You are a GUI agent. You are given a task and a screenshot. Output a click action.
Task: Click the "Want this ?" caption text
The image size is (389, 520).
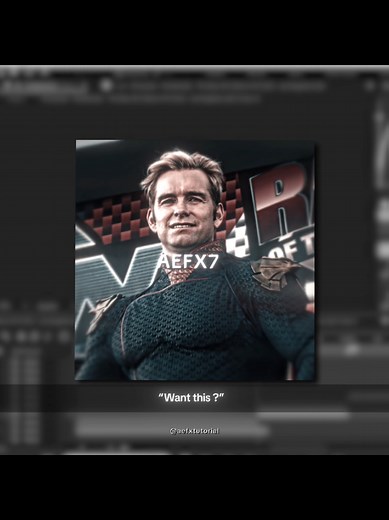pos(191,397)
